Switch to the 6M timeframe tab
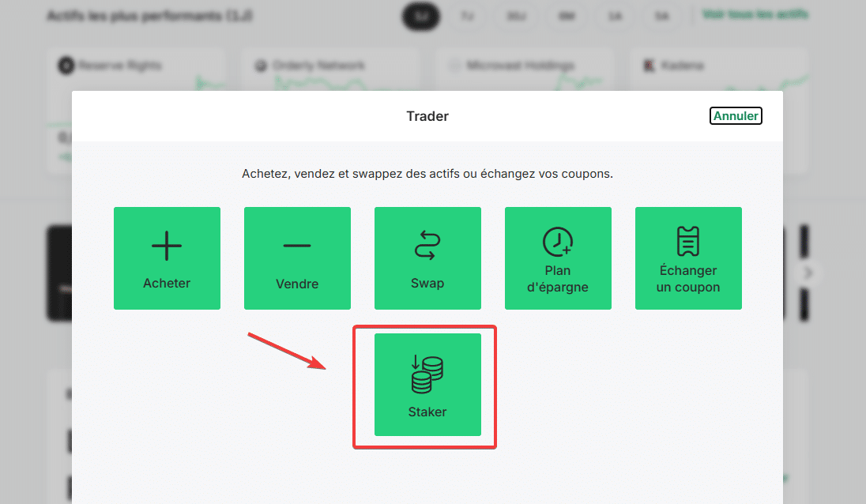Image resolution: width=866 pixels, height=504 pixels. [565, 17]
